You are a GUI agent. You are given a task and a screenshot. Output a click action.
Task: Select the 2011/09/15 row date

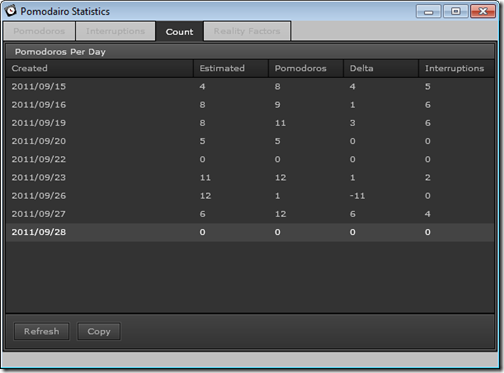[39, 87]
